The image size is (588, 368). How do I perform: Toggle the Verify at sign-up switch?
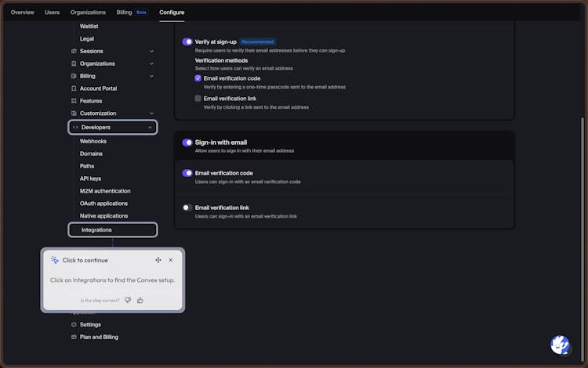coord(187,41)
